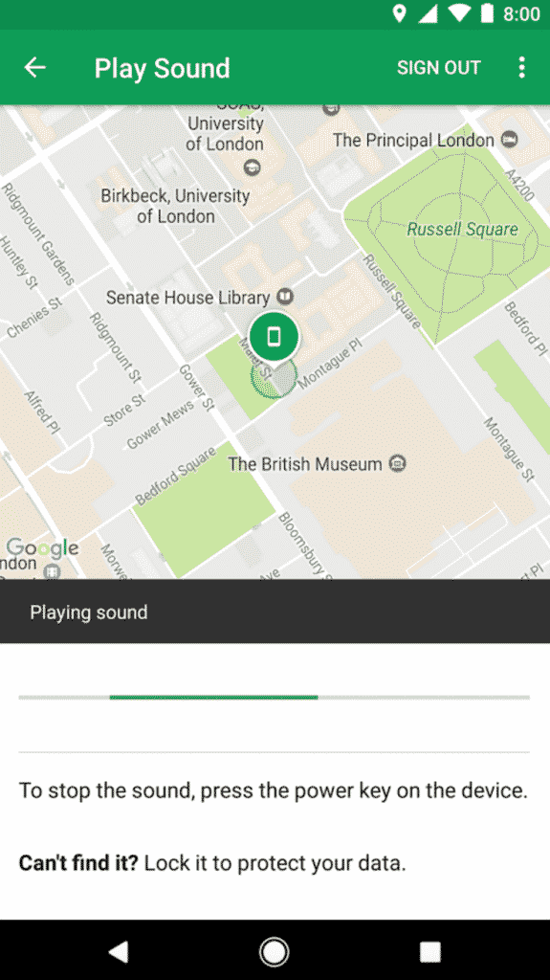
Task: Tap the Play Sound title text
Action: [x=162, y=68]
